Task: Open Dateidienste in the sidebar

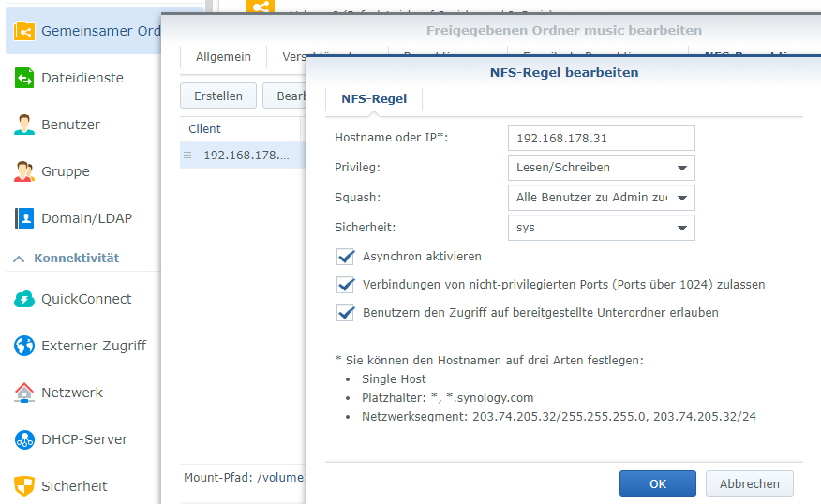Action: (82, 78)
